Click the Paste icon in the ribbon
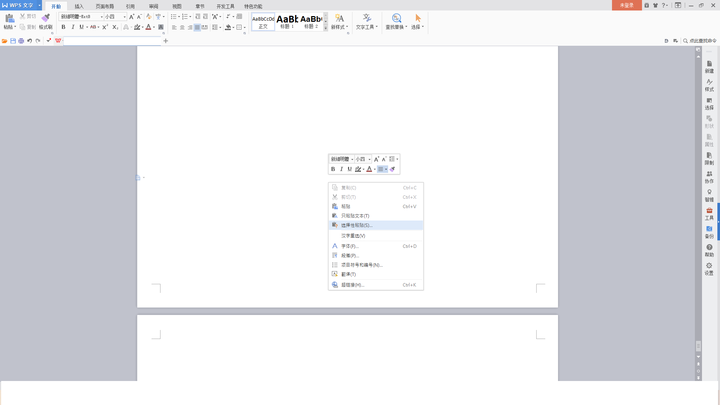 pyautogui.click(x=9, y=18)
